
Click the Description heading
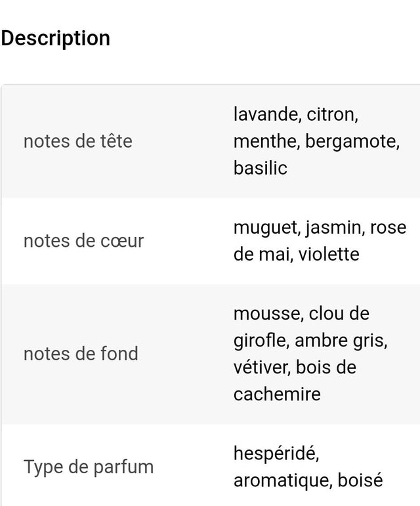[56, 38]
